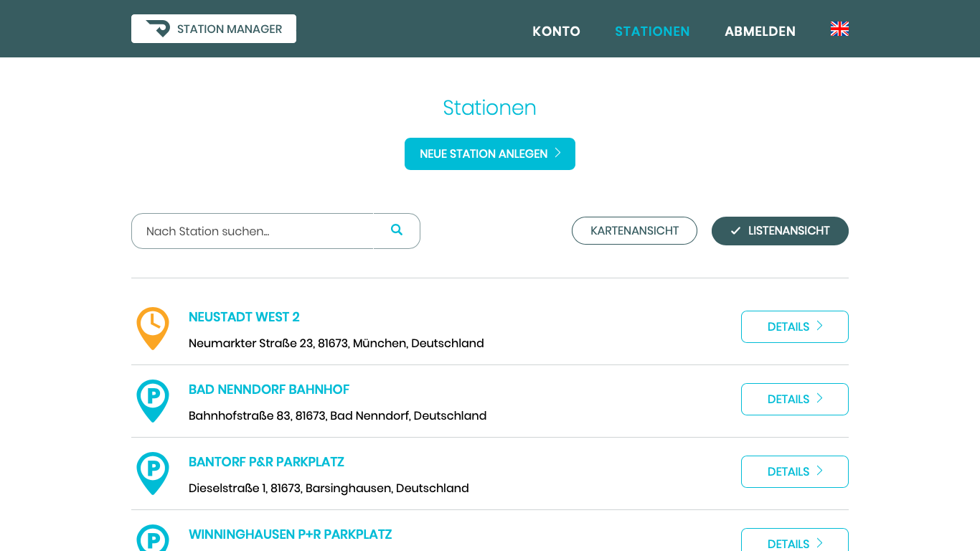Toggle map view instead of list view

click(x=634, y=230)
